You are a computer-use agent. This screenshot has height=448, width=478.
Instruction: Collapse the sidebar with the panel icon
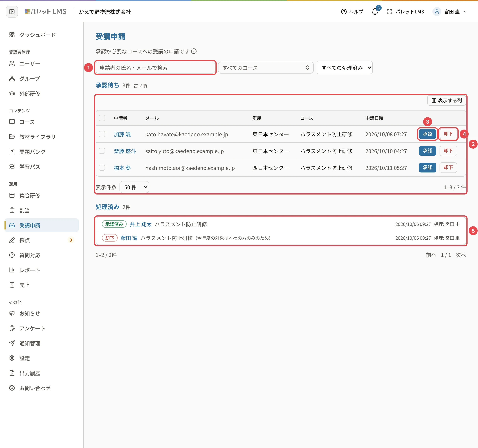coord(12,12)
